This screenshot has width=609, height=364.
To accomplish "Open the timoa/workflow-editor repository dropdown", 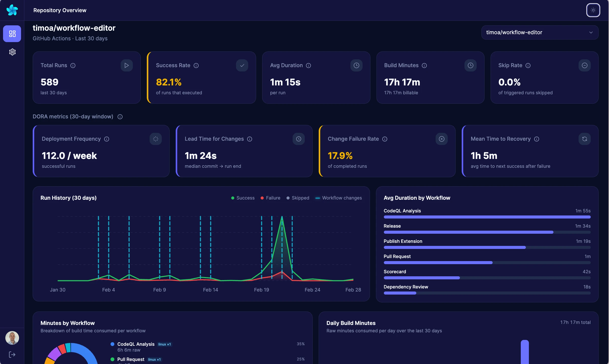I will tap(540, 32).
